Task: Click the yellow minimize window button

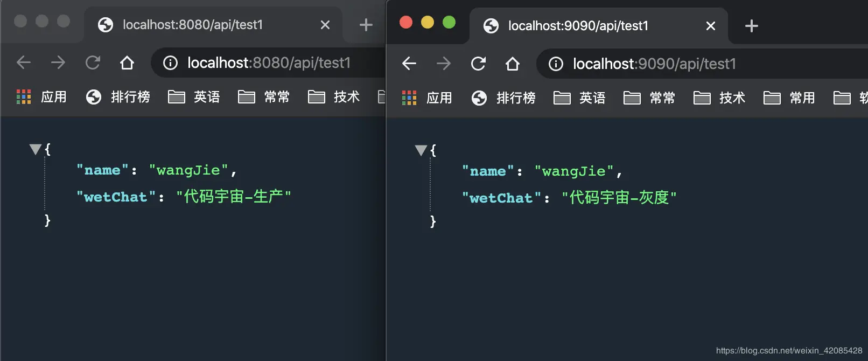Action: [428, 22]
